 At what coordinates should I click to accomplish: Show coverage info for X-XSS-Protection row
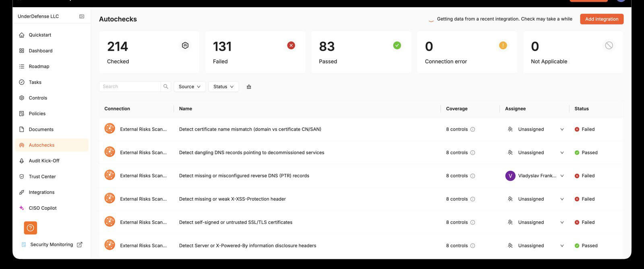pos(473,199)
